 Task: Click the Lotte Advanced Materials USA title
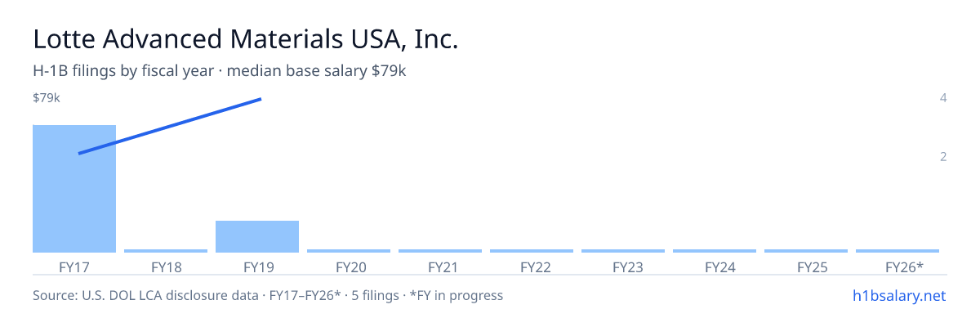click(x=245, y=39)
